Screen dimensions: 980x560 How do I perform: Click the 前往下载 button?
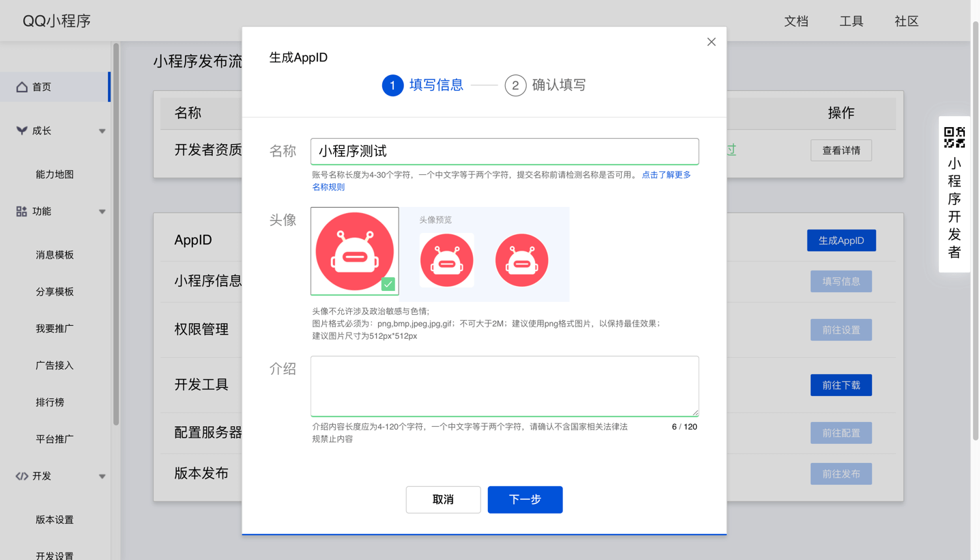pos(841,384)
